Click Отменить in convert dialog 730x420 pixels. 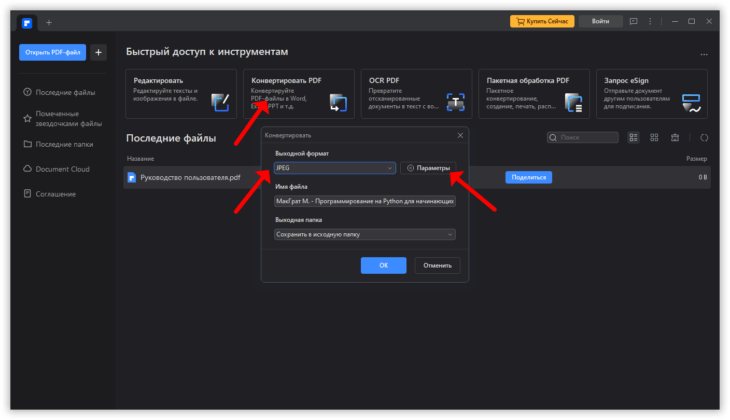pos(437,265)
